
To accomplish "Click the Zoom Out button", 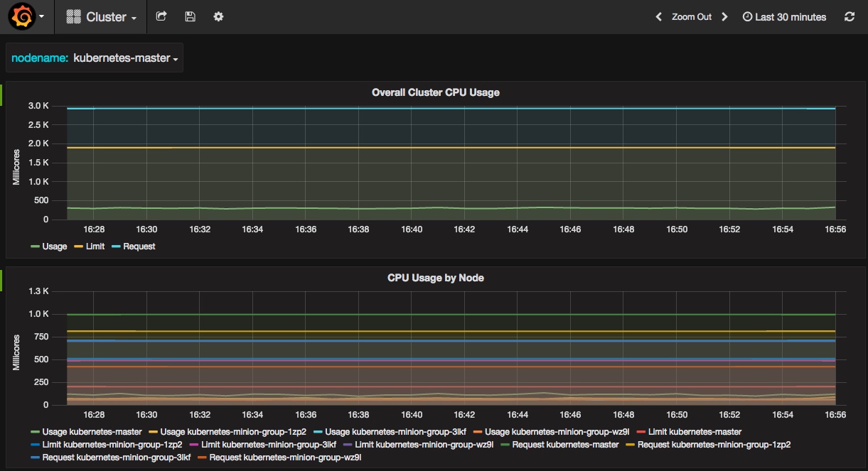I will [691, 17].
